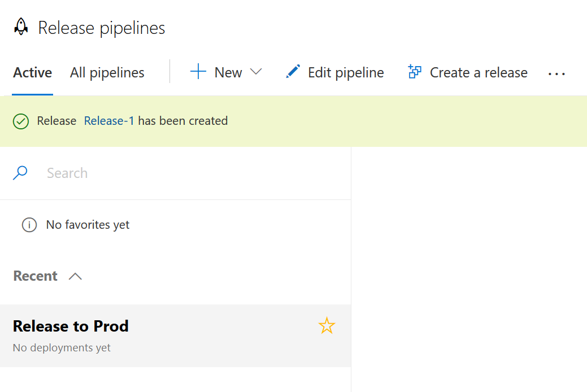
Task: Open the Release-1 link
Action: [109, 121]
